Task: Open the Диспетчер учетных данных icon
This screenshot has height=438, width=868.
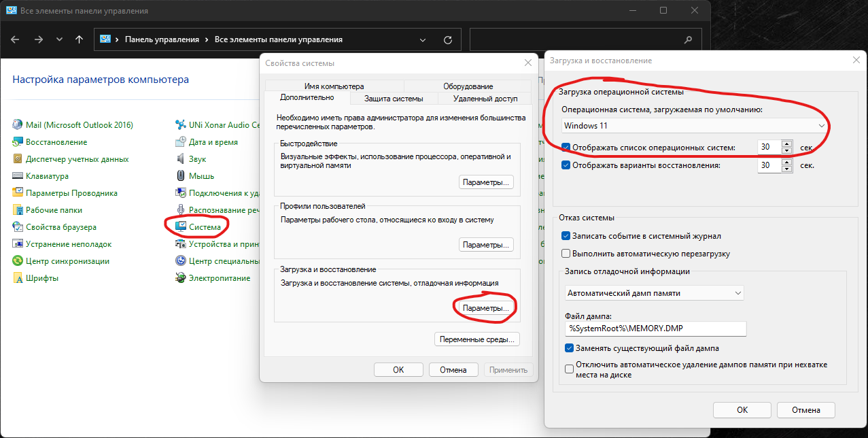Action: [x=18, y=159]
